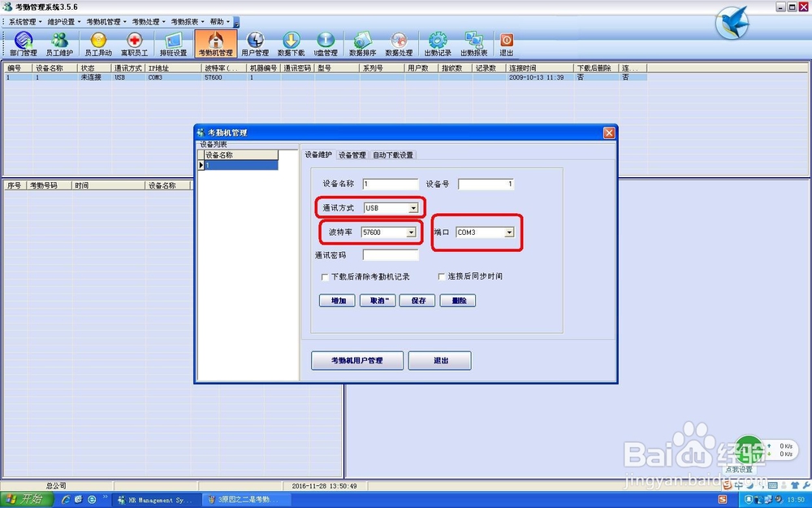Click the green 开始 Start button
The height and width of the screenshot is (508, 812).
tap(27, 500)
